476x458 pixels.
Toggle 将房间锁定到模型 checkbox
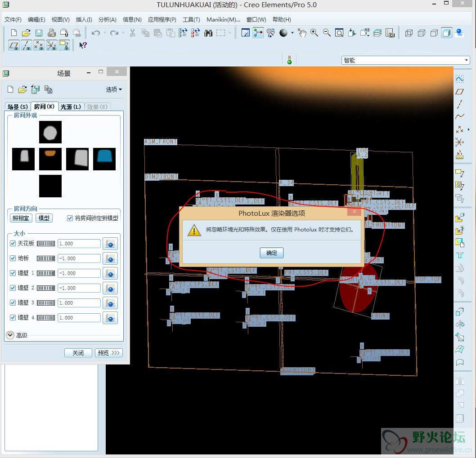(70, 218)
